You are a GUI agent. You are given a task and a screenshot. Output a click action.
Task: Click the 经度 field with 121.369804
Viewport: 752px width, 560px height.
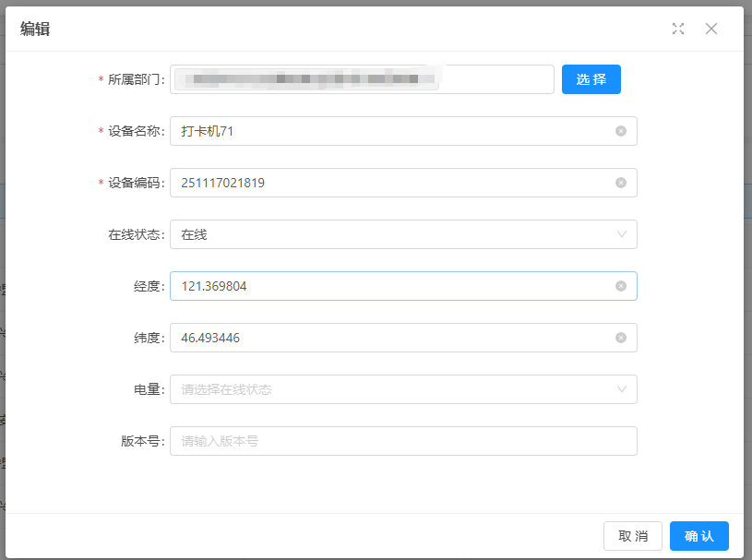pyautogui.click(x=403, y=286)
